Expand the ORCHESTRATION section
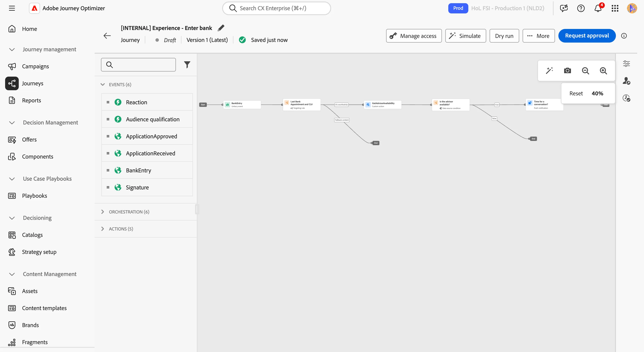Screen dimensions: 644x352 point(102,212)
